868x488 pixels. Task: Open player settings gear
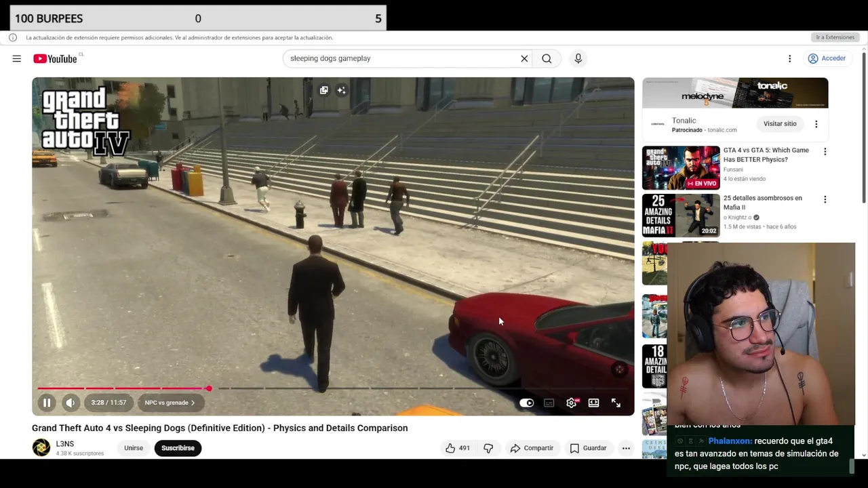coord(572,403)
